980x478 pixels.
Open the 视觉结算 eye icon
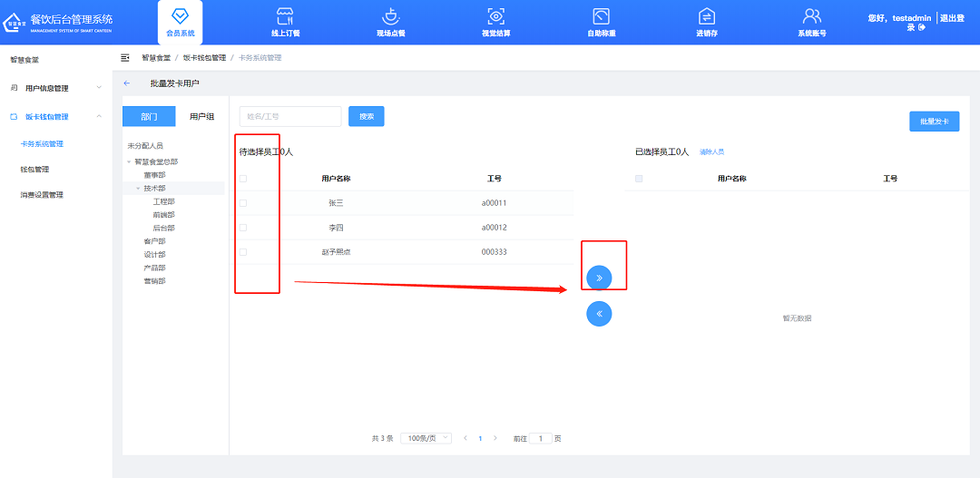coord(495,16)
